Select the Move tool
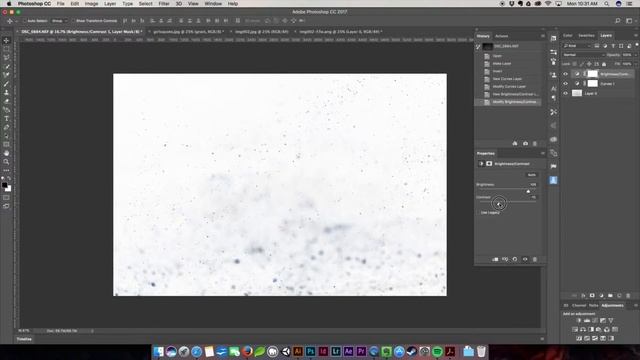Image resolution: width=640 pixels, height=360 pixels. [x=6, y=40]
